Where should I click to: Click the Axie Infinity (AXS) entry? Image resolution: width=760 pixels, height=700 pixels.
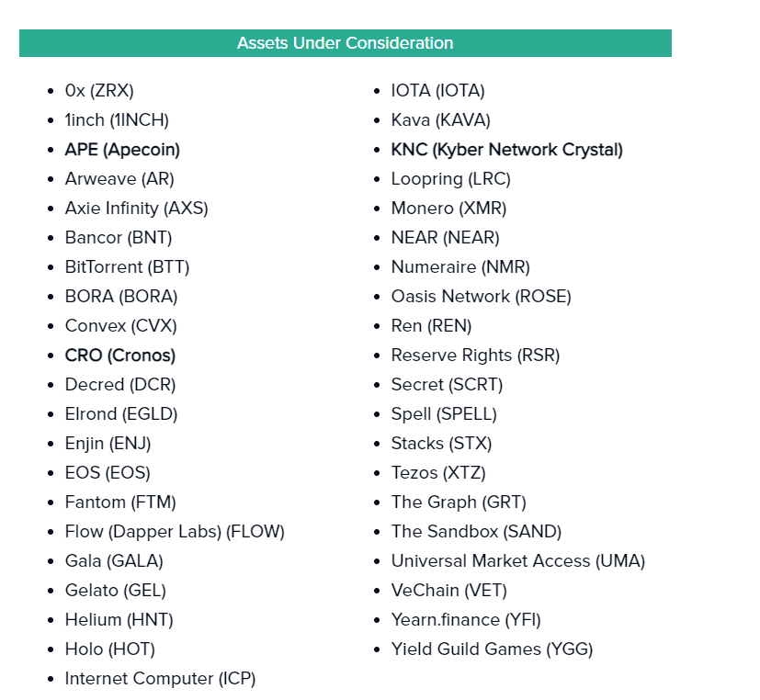tap(136, 209)
